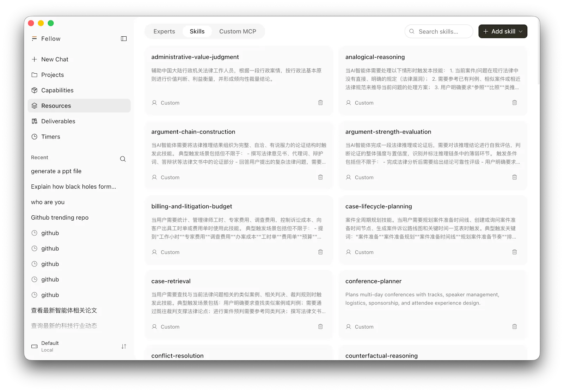Click the green fullscreen window button
Viewport: 564px width, 392px height.
(x=51, y=23)
